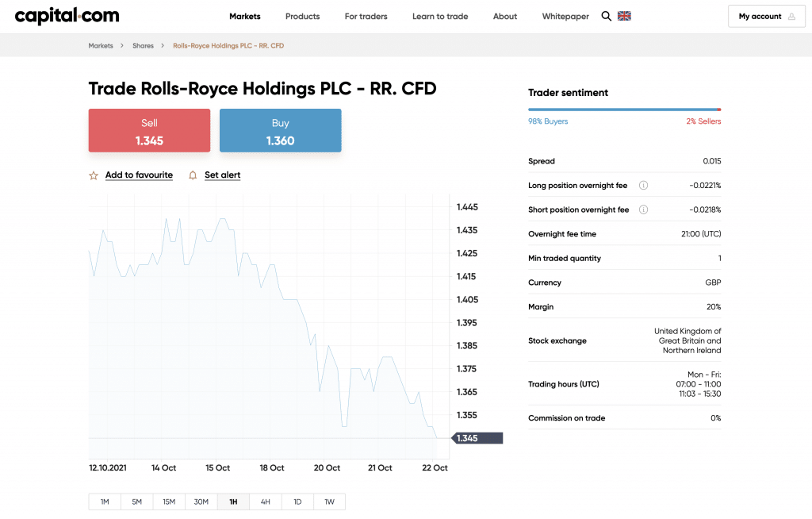
Task: Select the 1H chart interval
Action: click(233, 502)
